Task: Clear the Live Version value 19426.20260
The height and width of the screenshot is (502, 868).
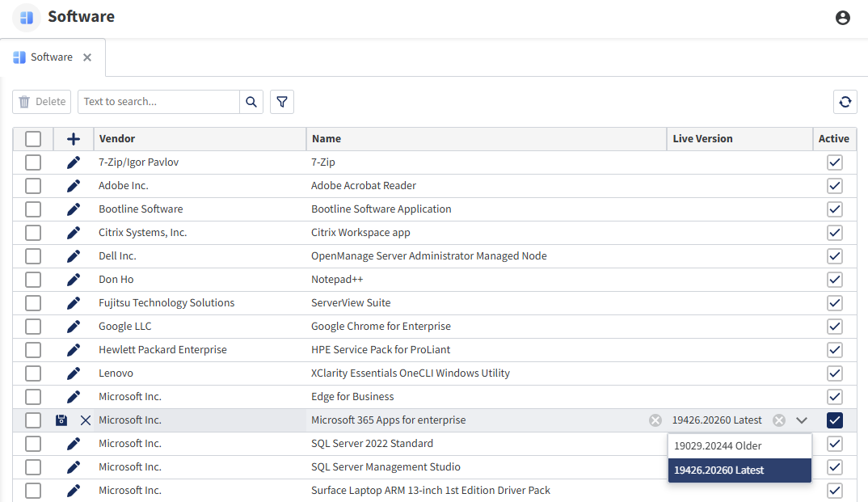Action: (x=778, y=420)
